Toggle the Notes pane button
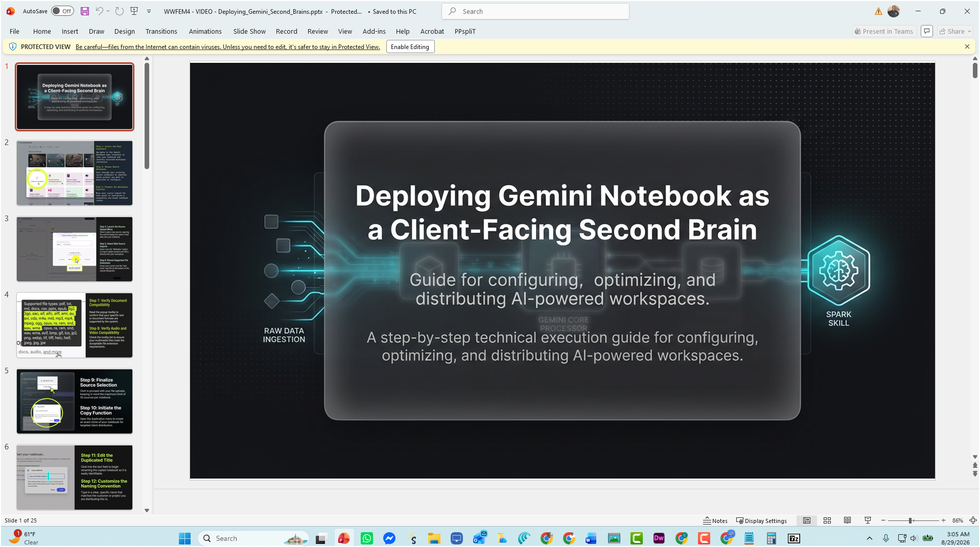980x547 pixels. [x=715, y=520]
